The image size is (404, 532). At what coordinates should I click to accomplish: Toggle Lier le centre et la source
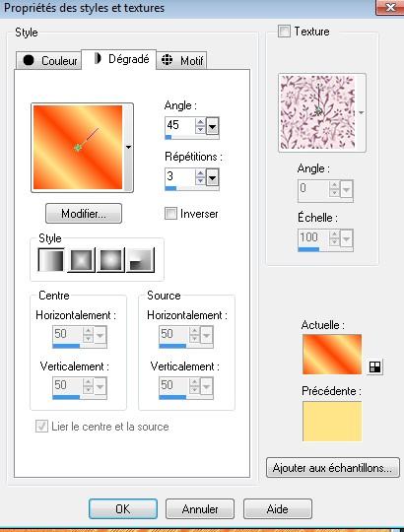[x=41, y=427]
